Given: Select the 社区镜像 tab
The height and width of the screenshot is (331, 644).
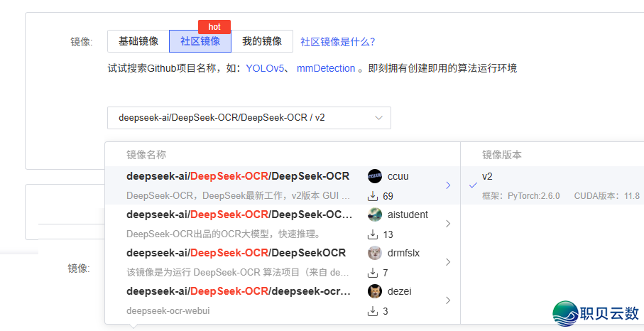Looking at the screenshot, I should click(200, 41).
